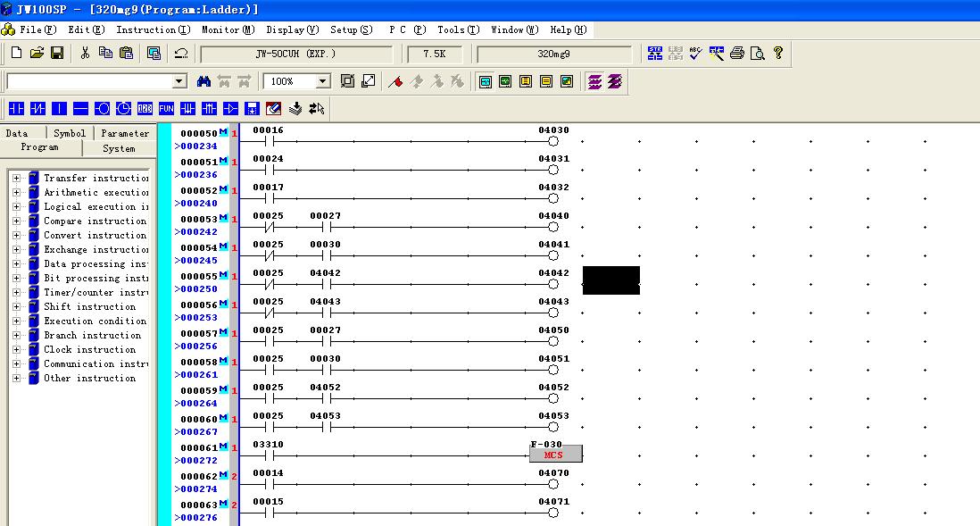This screenshot has height=526, width=980.
Task: Switch to the Symbol tab
Action: 70,133
